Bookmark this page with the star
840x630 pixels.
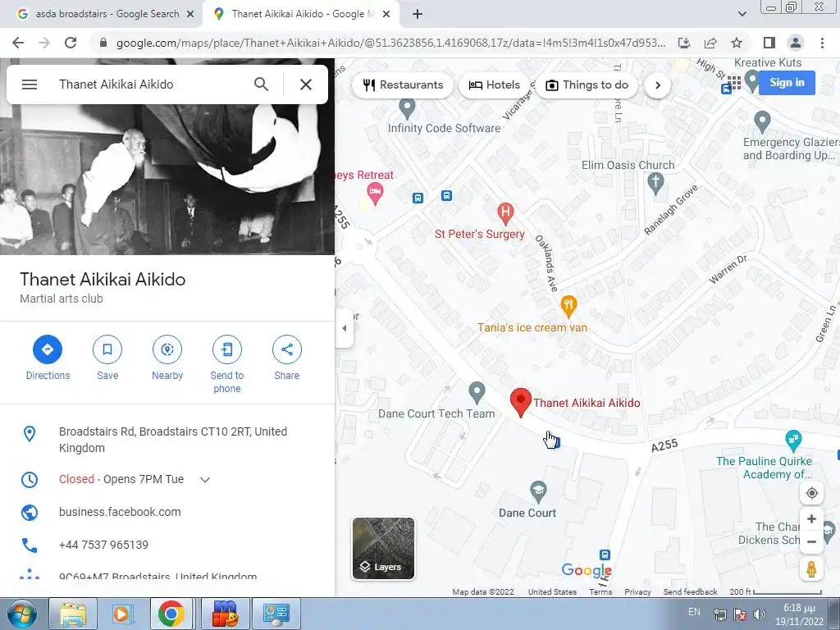(x=737, y=43)
